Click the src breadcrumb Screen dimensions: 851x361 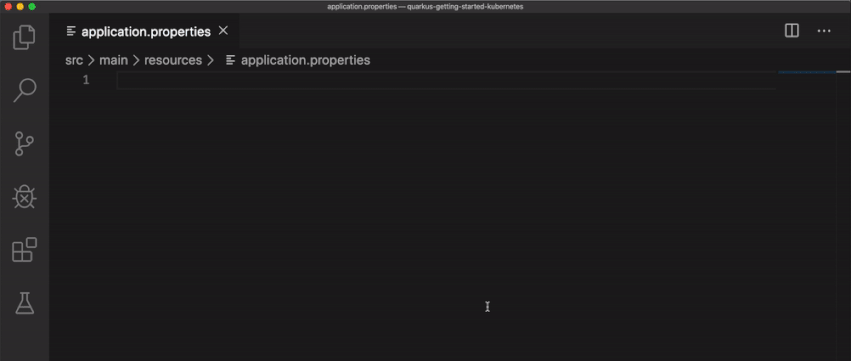click(74, 60)
